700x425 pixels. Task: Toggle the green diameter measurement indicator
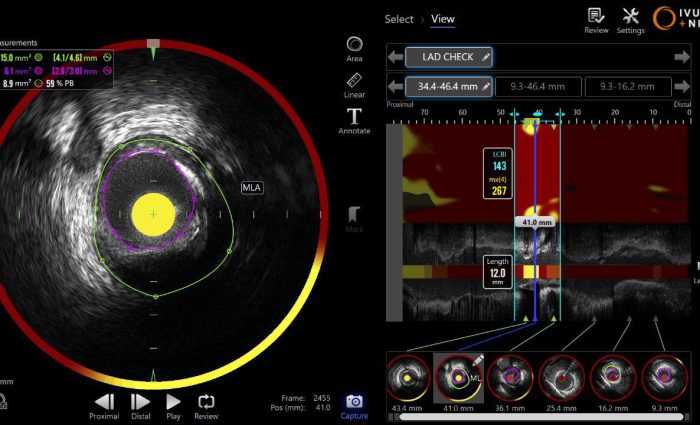point(107,58)
